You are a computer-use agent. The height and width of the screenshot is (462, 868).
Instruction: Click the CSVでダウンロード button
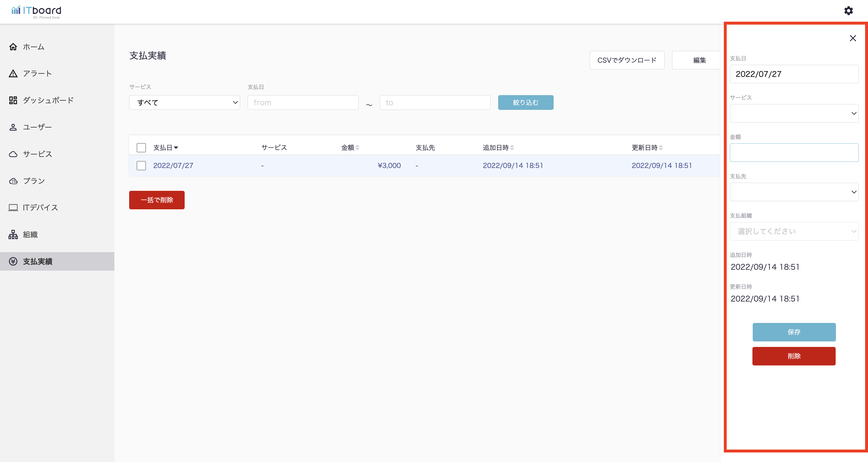point(627,60)
